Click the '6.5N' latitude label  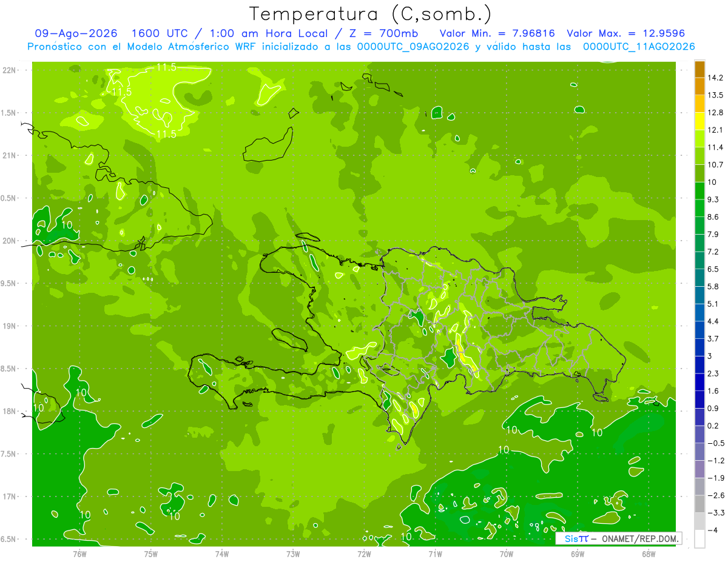pos(9,539)
